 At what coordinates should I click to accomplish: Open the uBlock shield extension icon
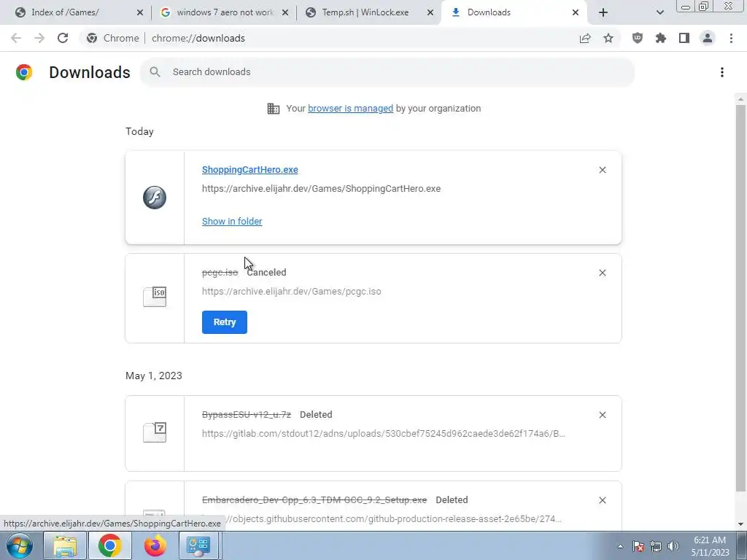[x=638, y=38]
